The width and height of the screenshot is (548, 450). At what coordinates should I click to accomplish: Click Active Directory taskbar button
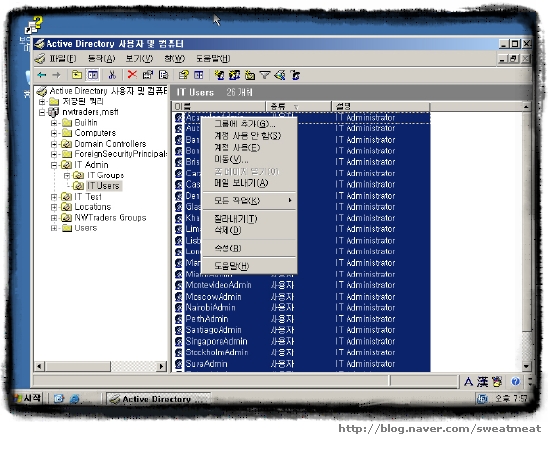pyautogui.click(x=158, y=399)
